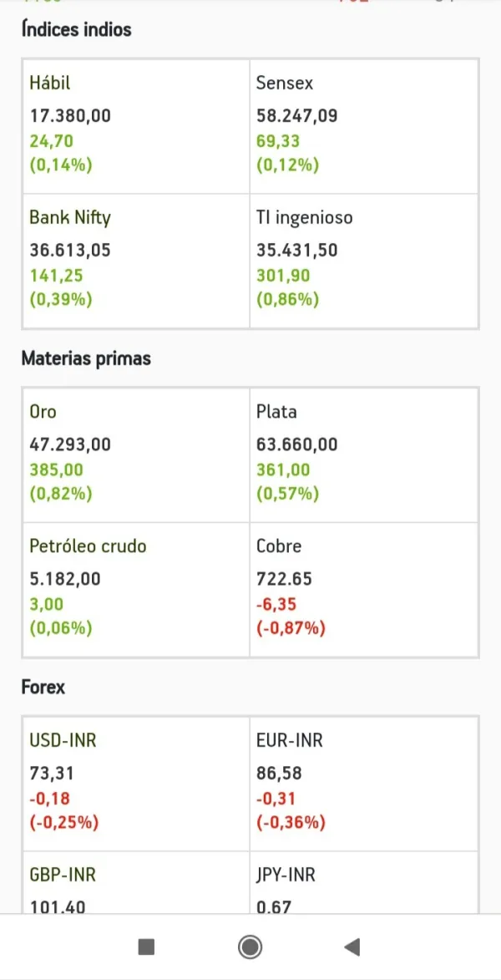The image size is (501, 980).
Task: Tap the Materias primas section heading
Action: [86, 358]
